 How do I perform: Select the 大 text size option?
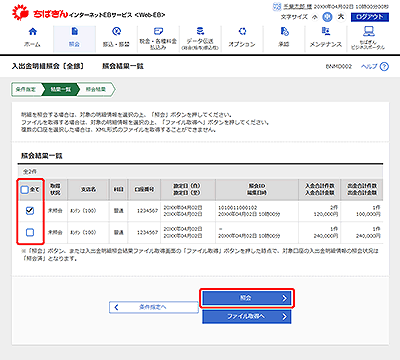pyautogui.click(x=341, y=17)
